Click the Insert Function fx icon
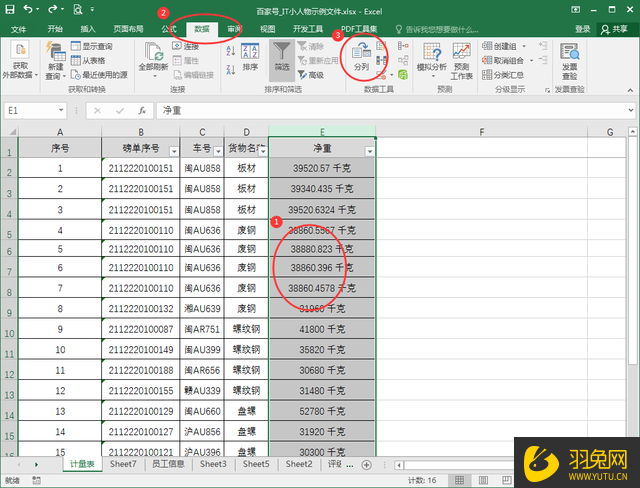Viewport: 640px width, 488px height. coord(142,111)
